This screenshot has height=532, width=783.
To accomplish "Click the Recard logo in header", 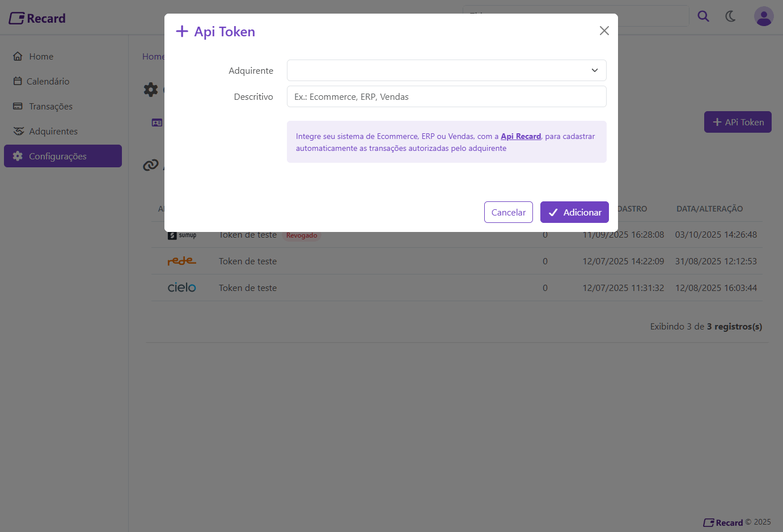I will pos(37,18).
